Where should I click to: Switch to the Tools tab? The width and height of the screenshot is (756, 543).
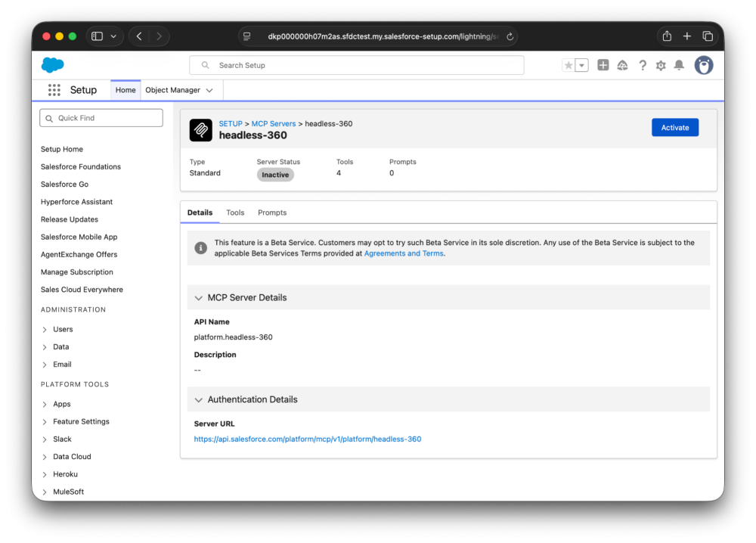pos(235,213)
